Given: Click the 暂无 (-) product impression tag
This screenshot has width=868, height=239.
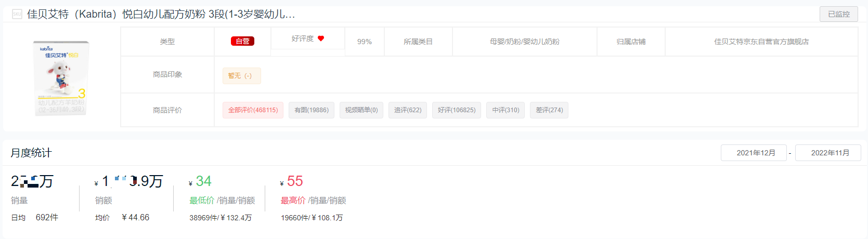Looking at the screenshot, I should [242, 76].
